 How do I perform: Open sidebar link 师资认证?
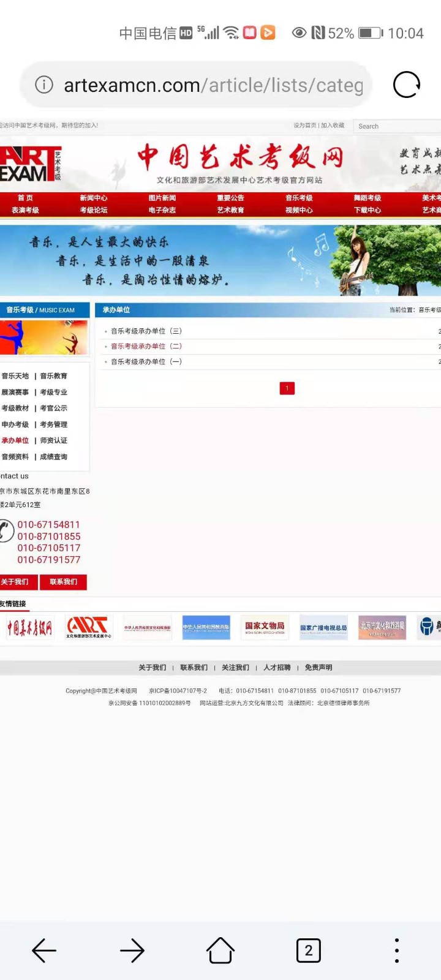(54, 440)
